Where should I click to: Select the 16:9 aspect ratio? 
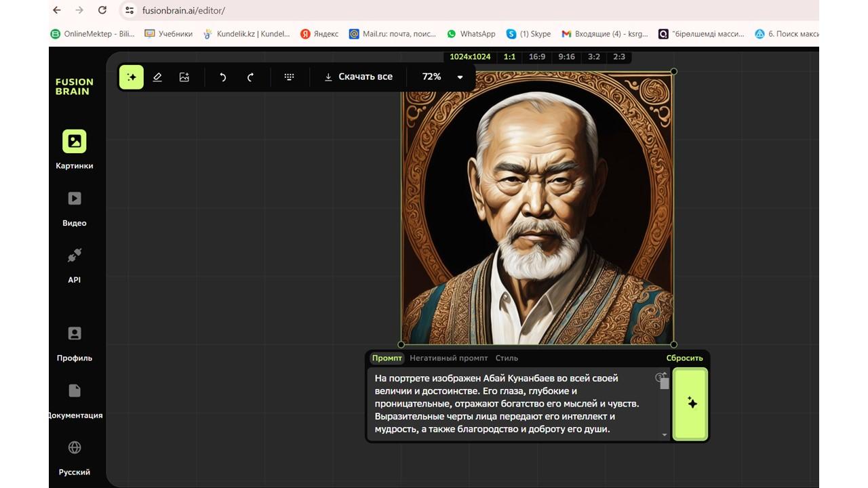pos(536,57)
